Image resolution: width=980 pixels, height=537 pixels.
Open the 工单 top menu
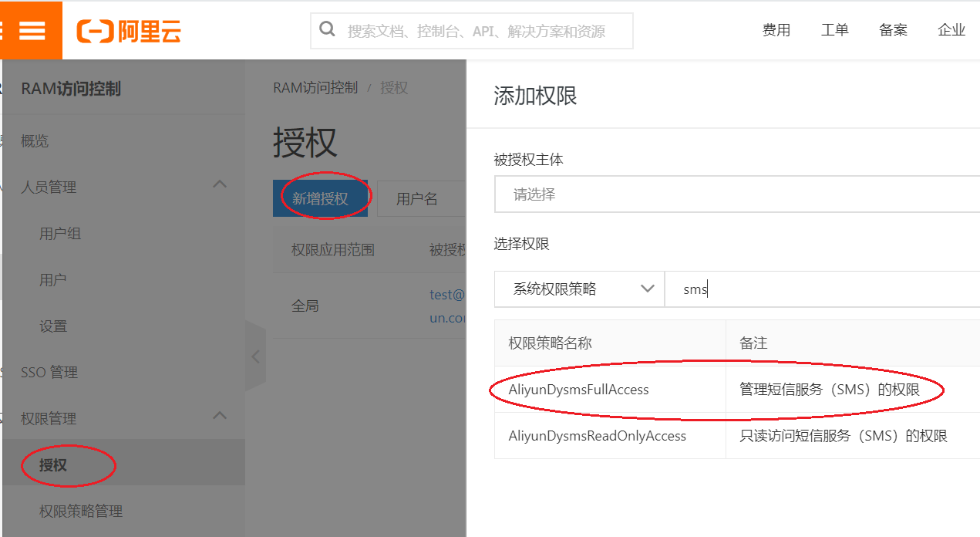835,30
